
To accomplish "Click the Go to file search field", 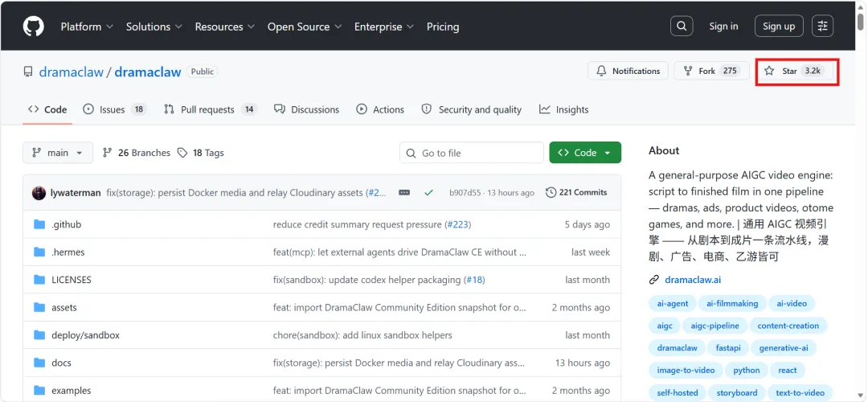I will coord(472,153).
